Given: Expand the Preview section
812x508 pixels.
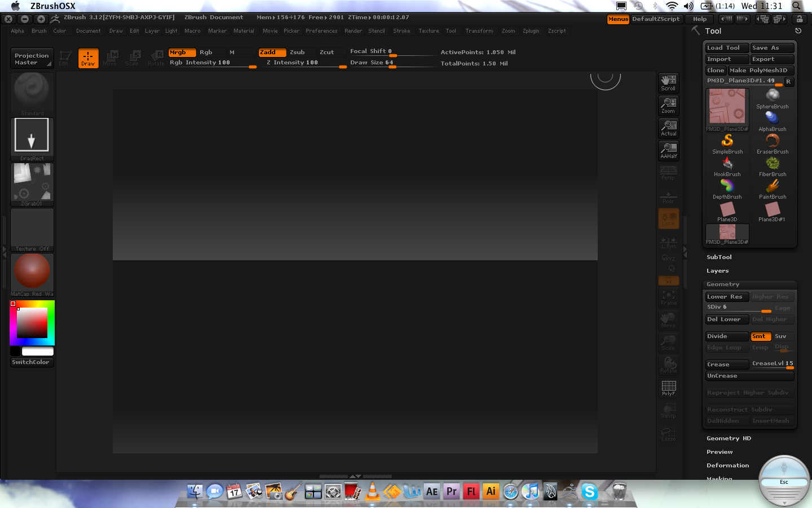Looking at the screenshot, I should tap(720, 452).
